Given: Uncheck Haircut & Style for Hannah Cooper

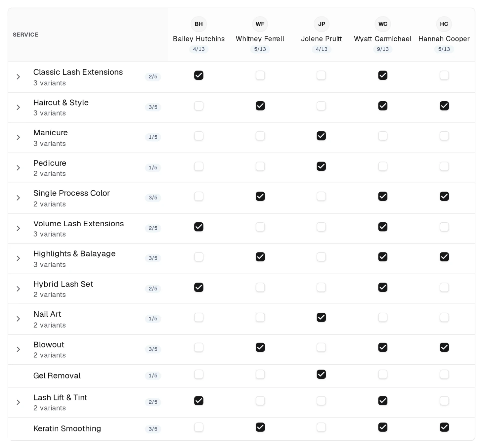Looking at the screenshot, I should 444,106.
